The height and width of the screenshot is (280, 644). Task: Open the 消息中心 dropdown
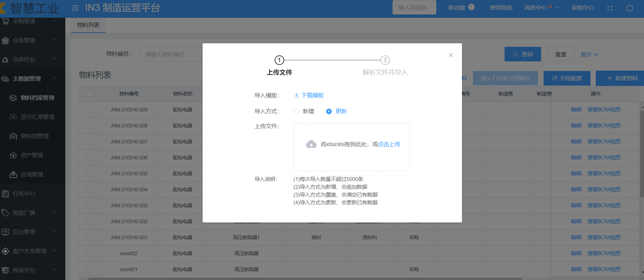point(541,8)
